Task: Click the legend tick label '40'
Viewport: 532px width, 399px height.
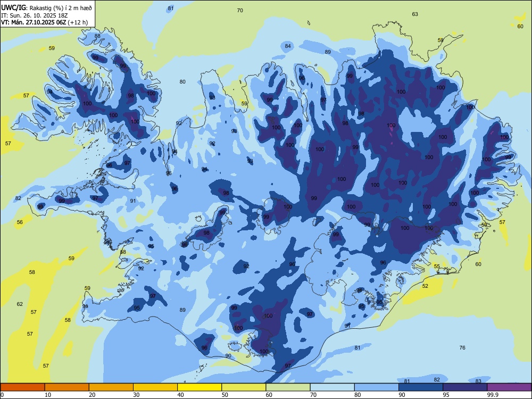Action: [180, 395]
